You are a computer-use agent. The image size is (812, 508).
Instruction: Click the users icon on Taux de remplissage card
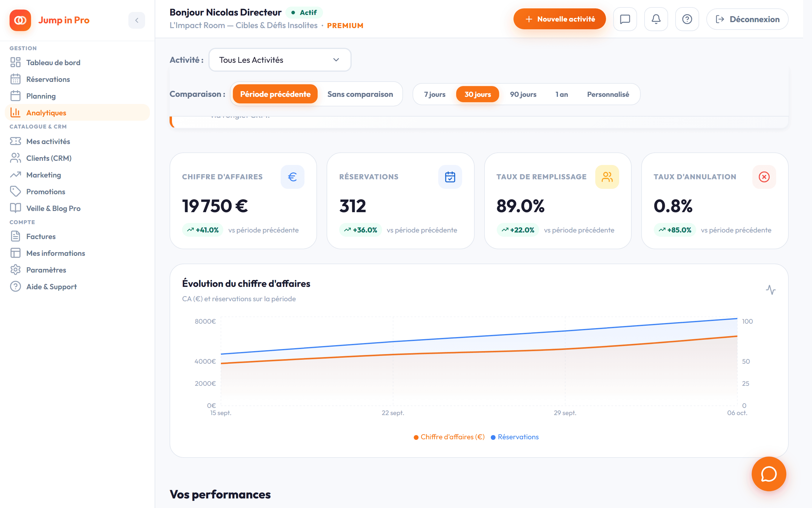tap(607, 177)
